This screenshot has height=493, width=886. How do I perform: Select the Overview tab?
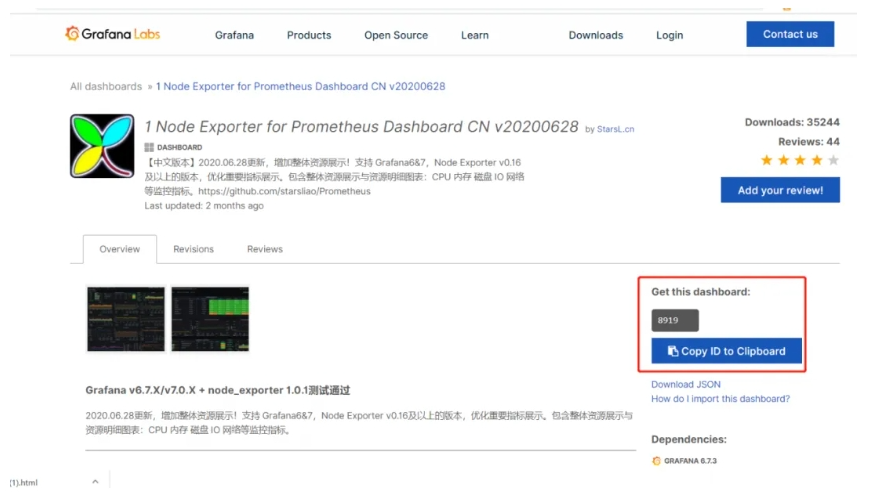pyautogui.click(x=120, y=249)
